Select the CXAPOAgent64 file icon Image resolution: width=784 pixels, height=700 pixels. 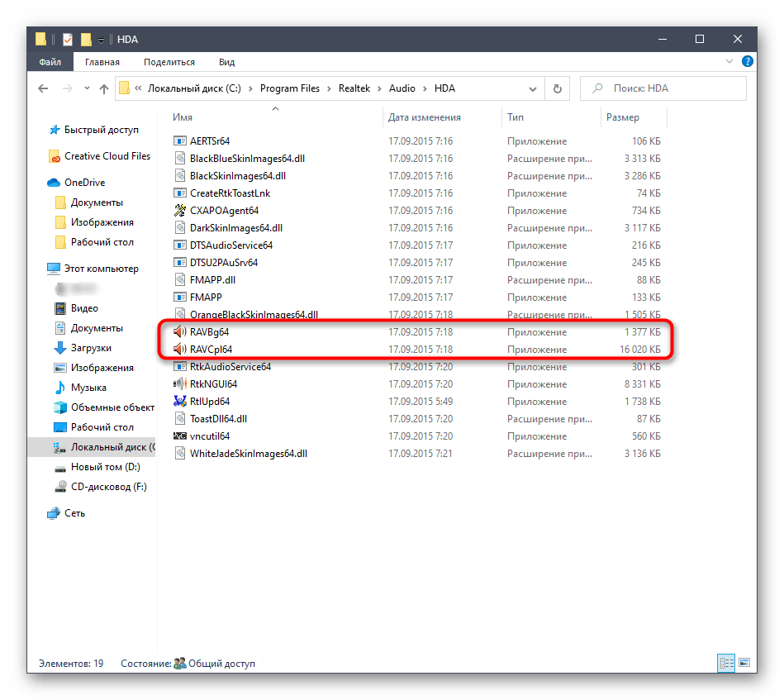(181, 211)
